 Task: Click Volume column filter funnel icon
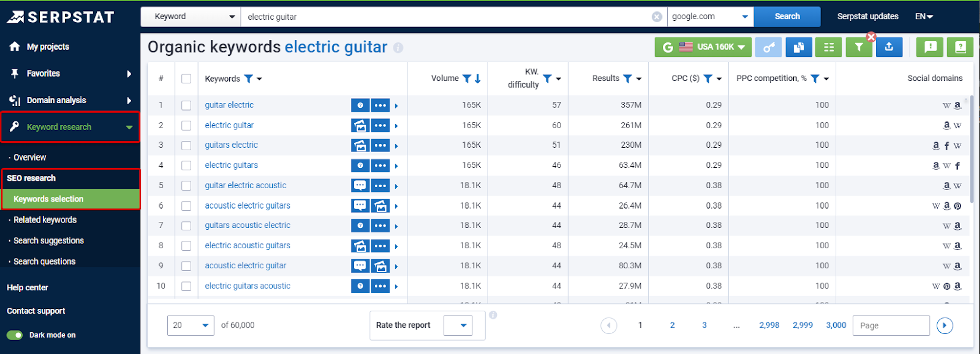coord(467,78)
